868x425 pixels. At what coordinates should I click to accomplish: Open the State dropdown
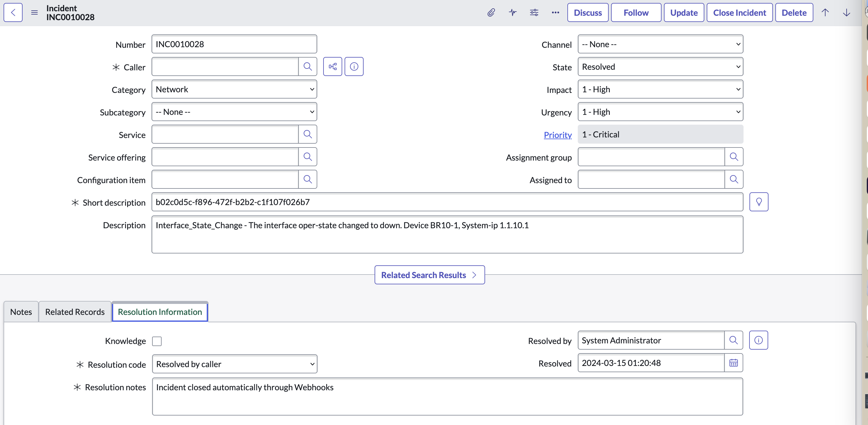[x=660, y=67]
